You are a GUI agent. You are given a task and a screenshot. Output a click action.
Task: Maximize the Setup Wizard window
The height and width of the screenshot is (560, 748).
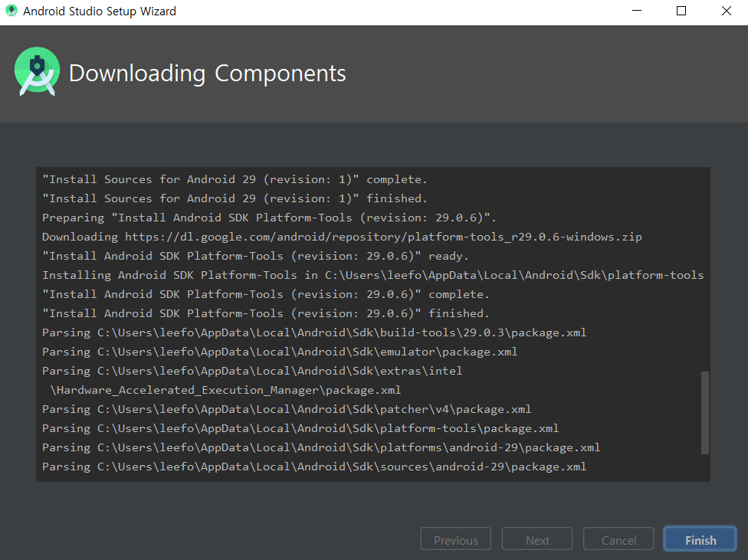(x=681, y=11)
